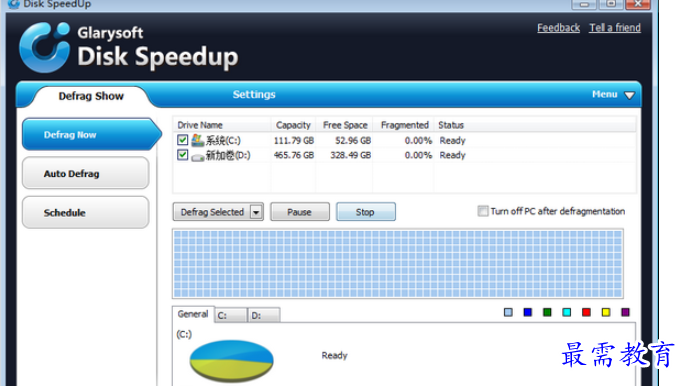
Task: Switch to the C: drive tab
Action: [231, 315]
